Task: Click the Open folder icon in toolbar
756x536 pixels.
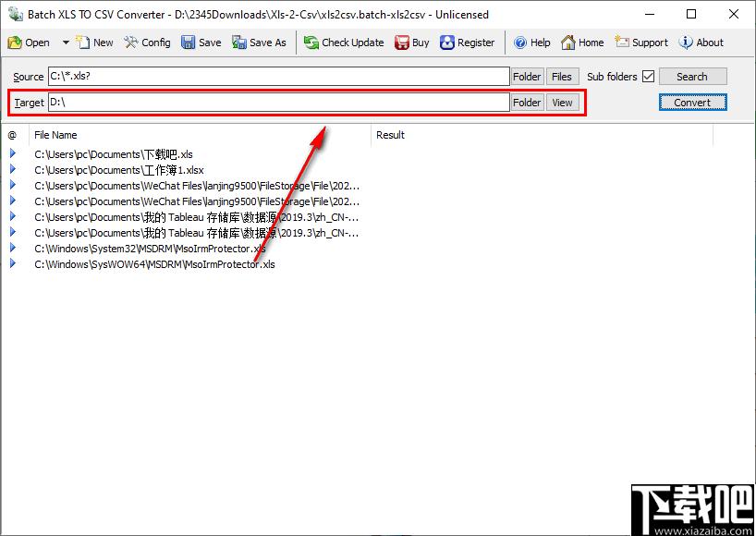Action: pyautogui.click(x=15, y=43)
